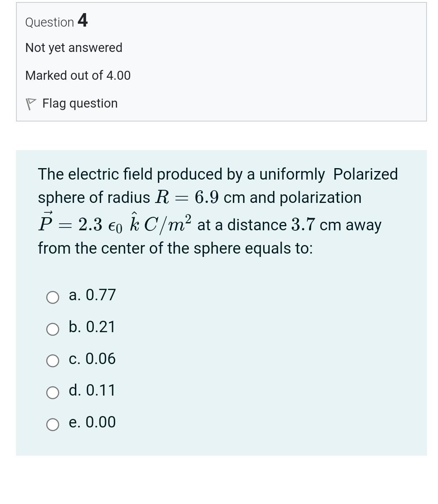
Task: Select radio button for option b
Action: click(x=52, y=329)
